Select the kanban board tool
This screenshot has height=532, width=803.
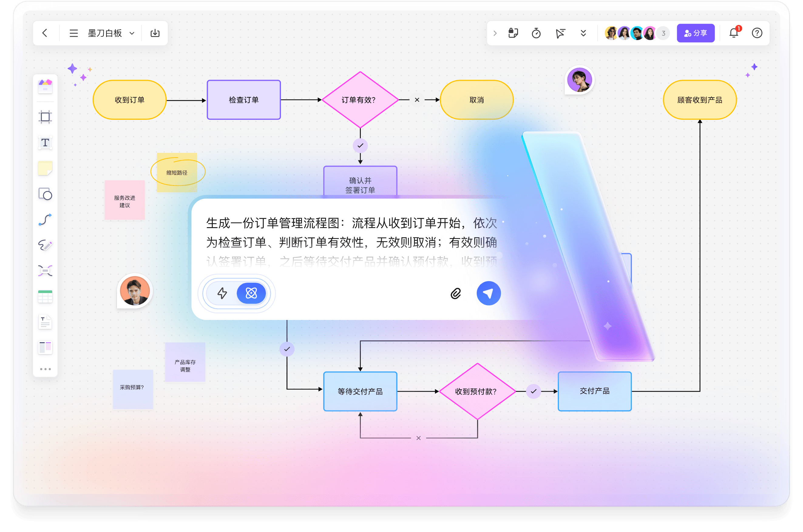pyautogui.click(x=45, y=348)
